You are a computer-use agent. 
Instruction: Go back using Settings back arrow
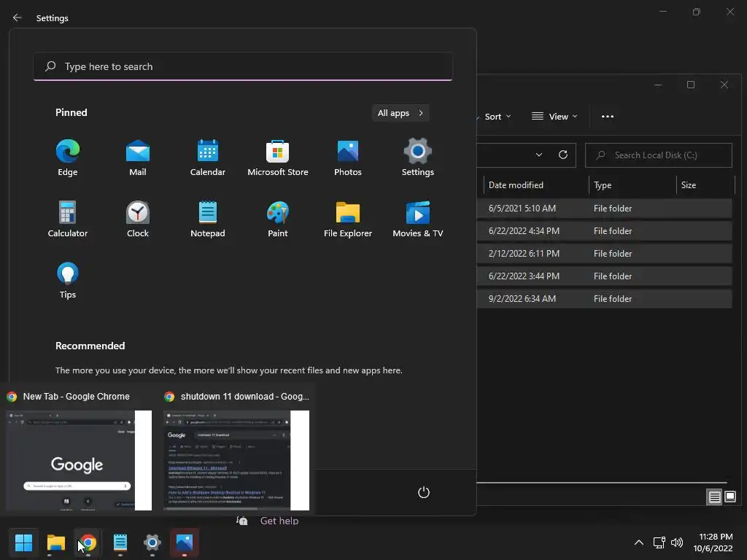18,17
